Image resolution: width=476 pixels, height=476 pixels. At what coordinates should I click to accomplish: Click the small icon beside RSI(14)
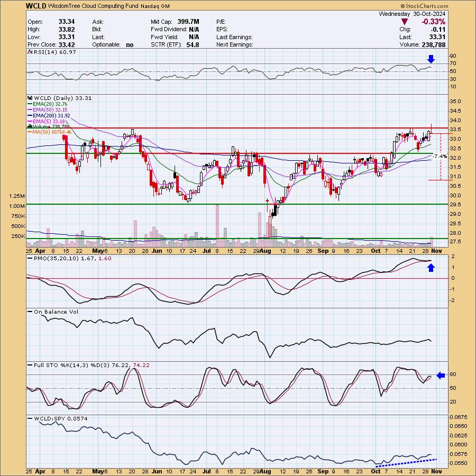(x=30, y=52)
